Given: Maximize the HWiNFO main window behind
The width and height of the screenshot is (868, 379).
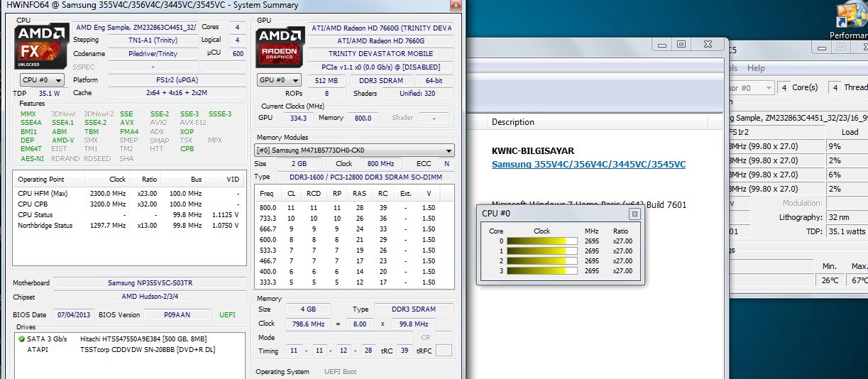Looking at the screenshot, I should [x=681, y=44].
